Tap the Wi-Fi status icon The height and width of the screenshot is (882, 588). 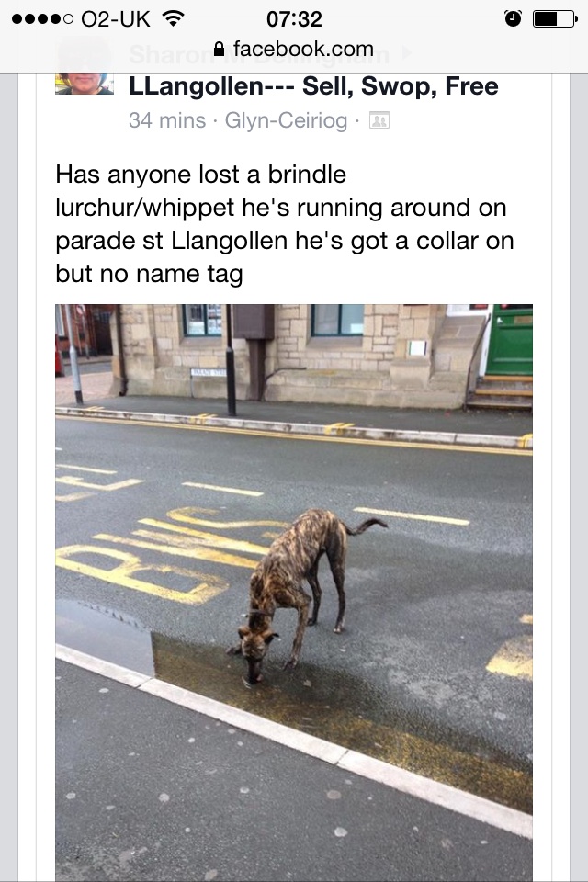[174, 18]
